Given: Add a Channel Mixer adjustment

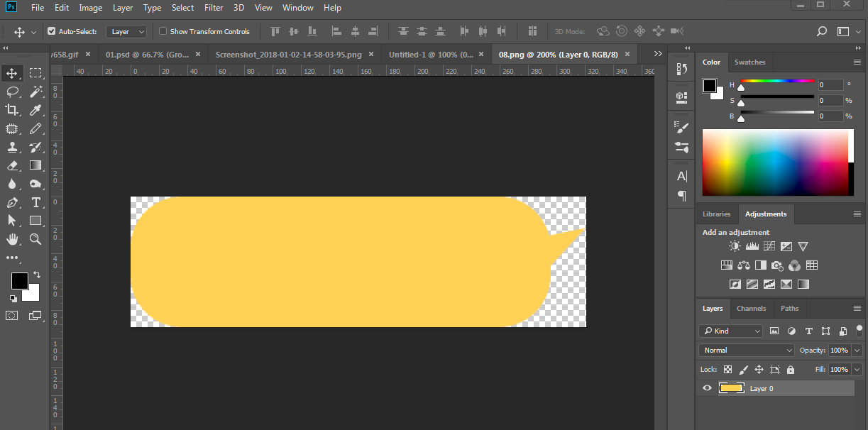Looking at the screenshot, I should 794,265.
